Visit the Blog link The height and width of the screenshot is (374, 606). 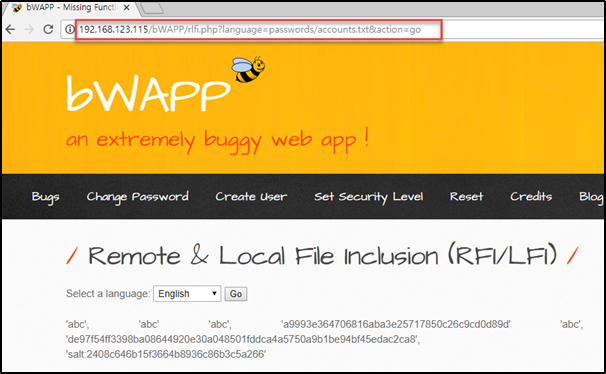(591, 197)
